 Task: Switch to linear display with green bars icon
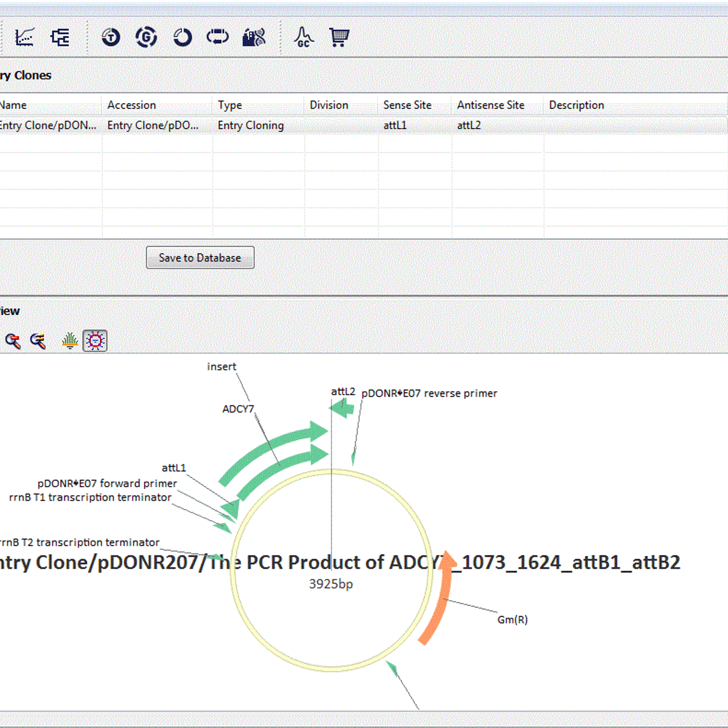70,341
